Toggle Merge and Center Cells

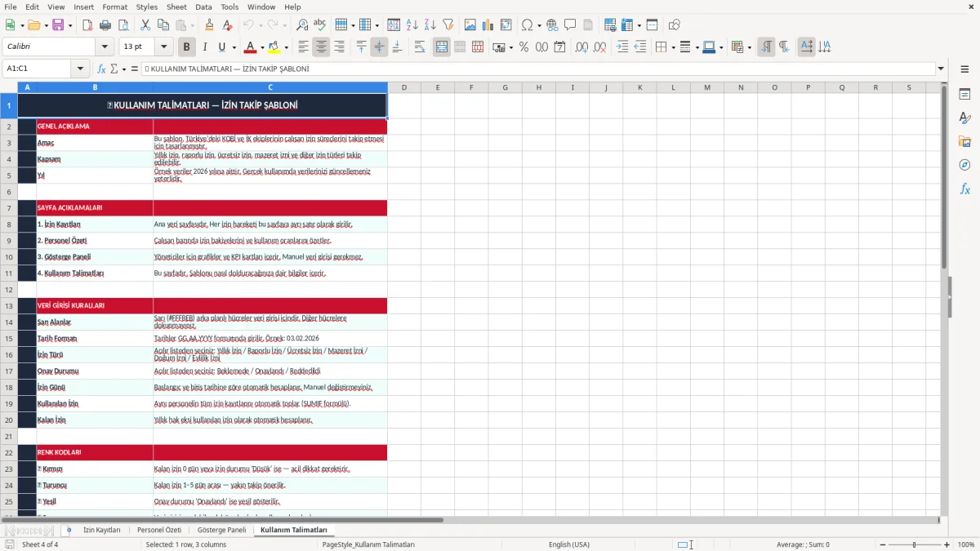point(442,47)
